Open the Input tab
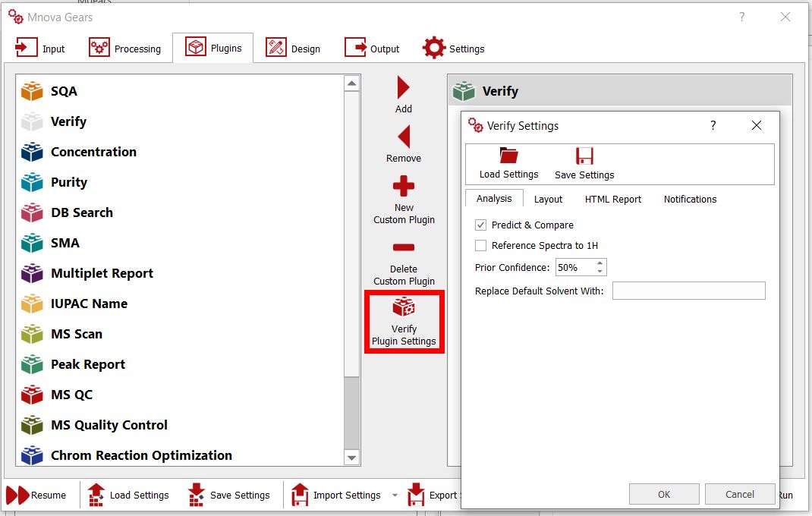 click(40, 48)
